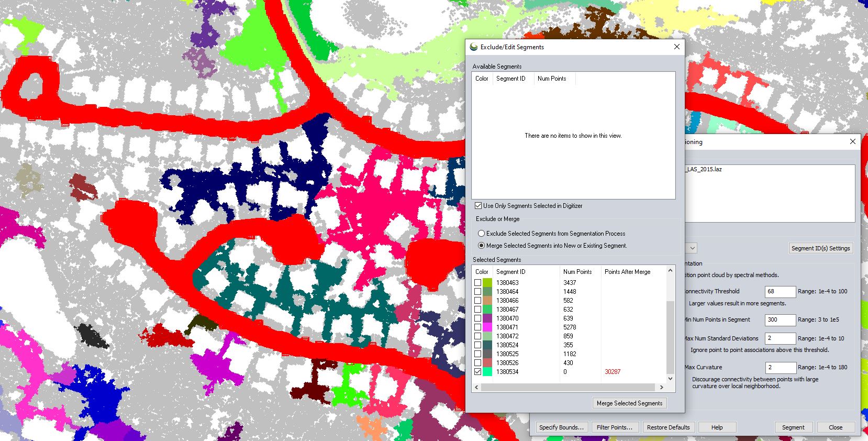Click the Segment ID(s) Settings button
This screenshot has width=868, height=441.
[x=820, y=248]
